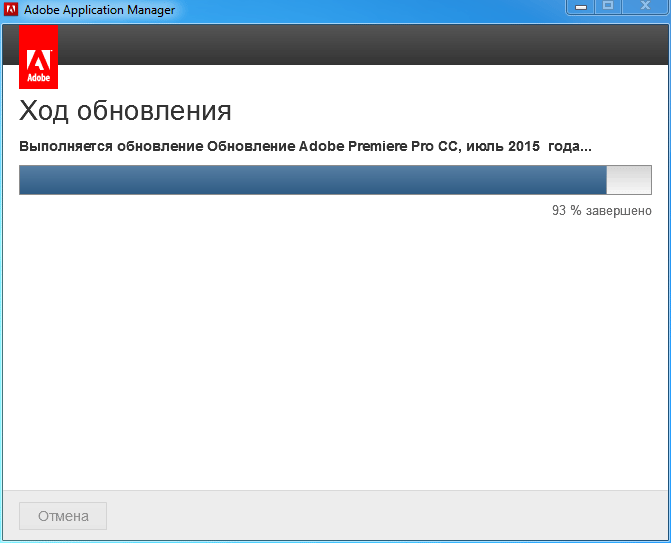
Task: Minimize the Adobe Application Manager window
Action: (580, 7)
